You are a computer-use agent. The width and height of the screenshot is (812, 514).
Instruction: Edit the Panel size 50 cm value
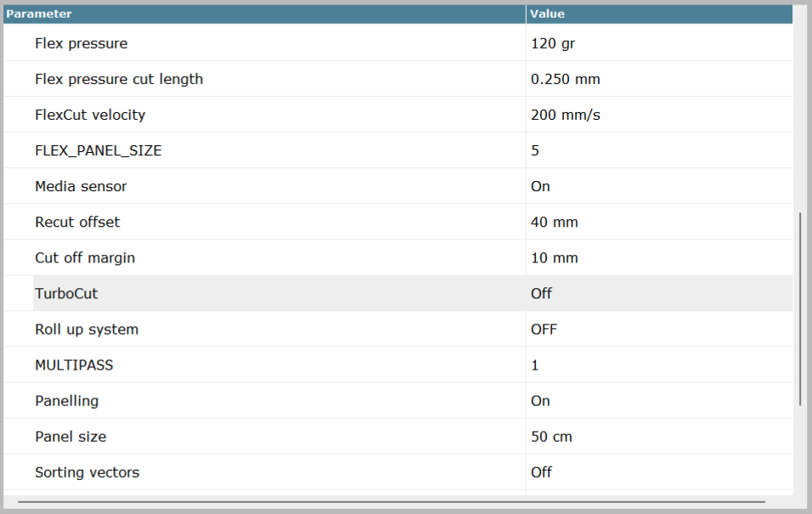coord(551,437)
